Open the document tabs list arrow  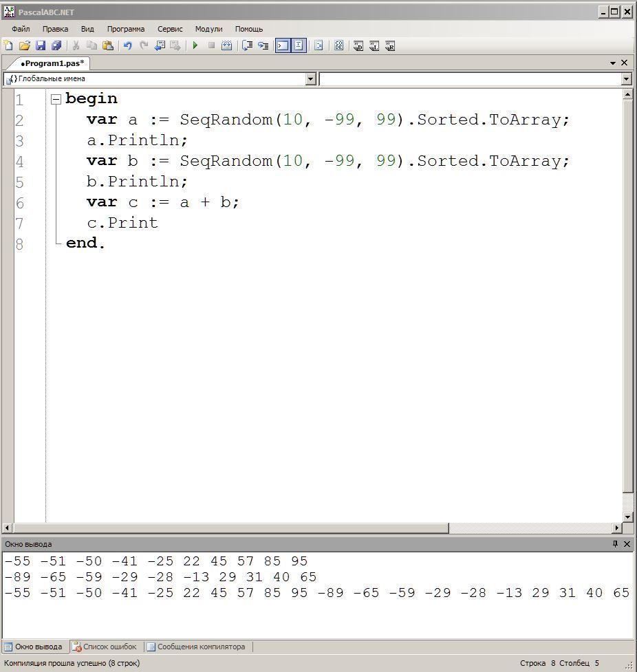613,63
